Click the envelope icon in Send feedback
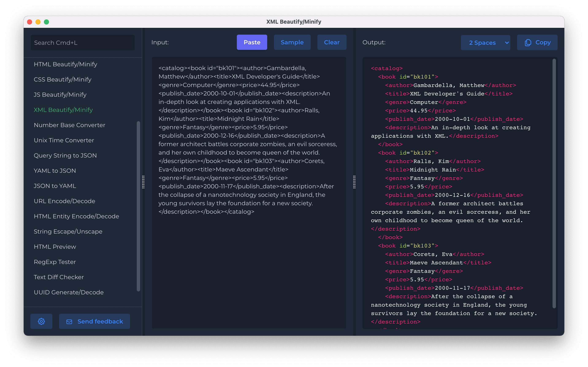Viewport: 588px width, 367px height. 69,321
